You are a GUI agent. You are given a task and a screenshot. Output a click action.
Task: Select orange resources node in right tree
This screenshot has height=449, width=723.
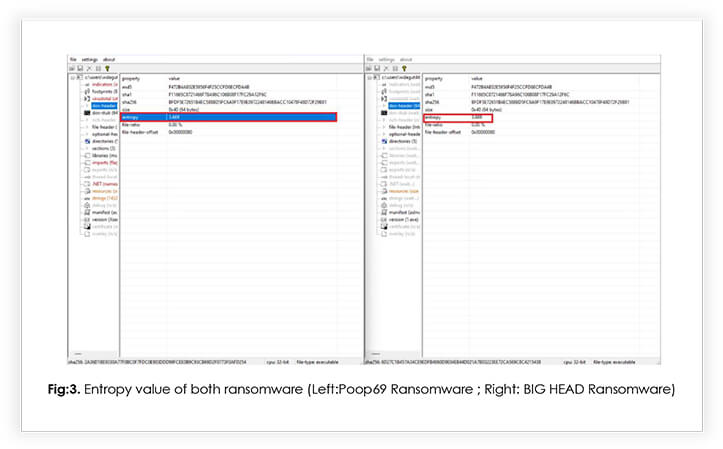(x=404, y=191)
